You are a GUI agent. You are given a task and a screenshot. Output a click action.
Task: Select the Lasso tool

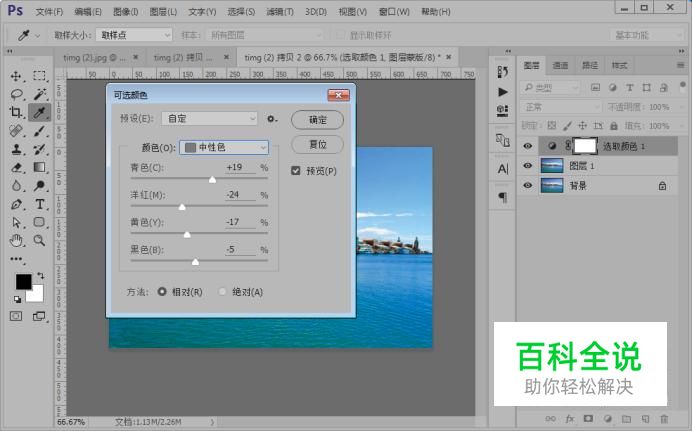coord(16,94)
